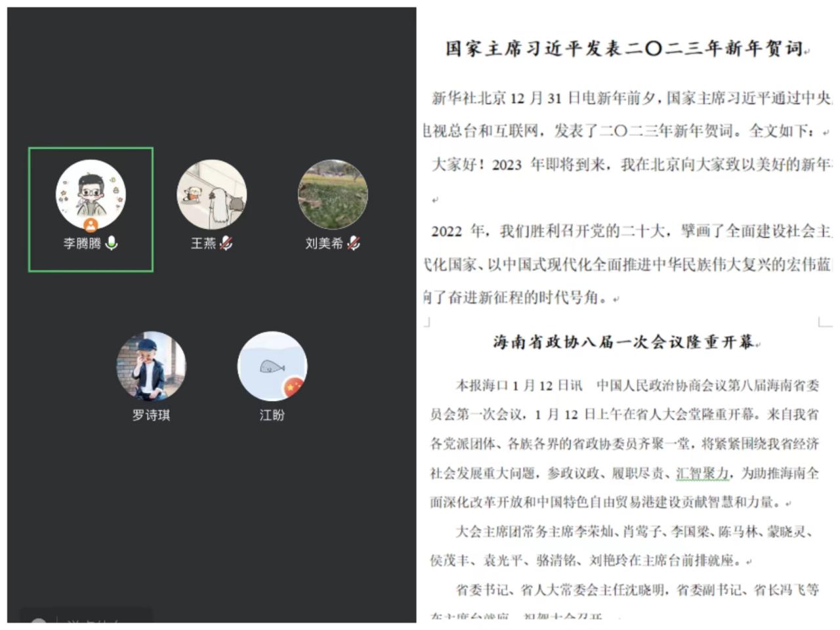This screenshot has height=630, width=840.
Task: Select 刘美希's grassy field avatar
Action: tap(333, 194)
